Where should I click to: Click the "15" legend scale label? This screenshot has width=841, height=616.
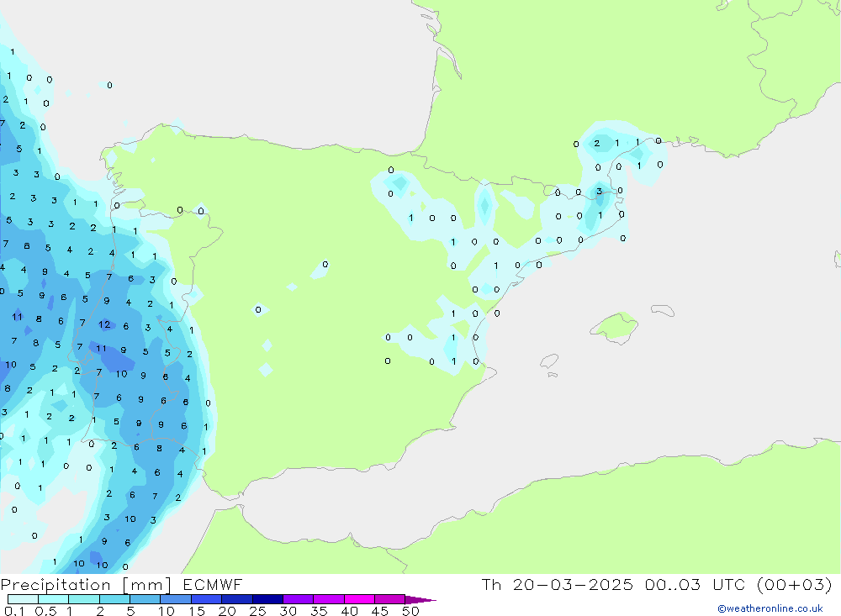click(x=197, y=611)
